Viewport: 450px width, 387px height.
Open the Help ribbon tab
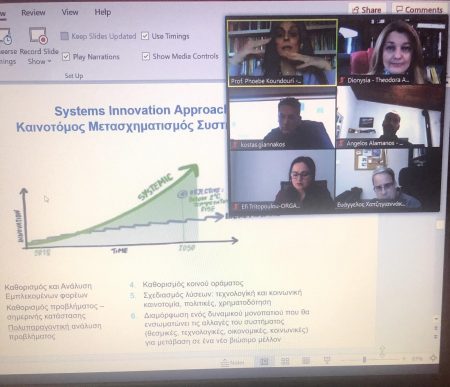tap(103, 12)
